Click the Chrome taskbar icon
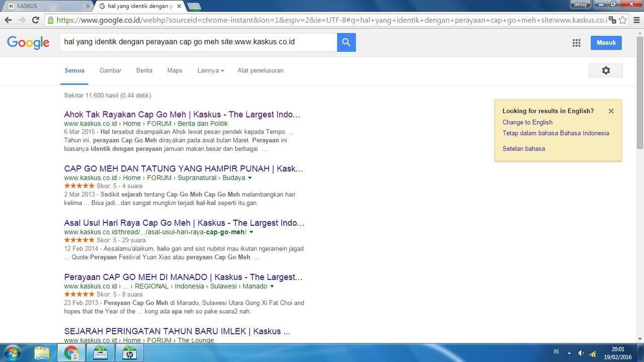This screenshot has width=644, height=362. [x=71, y=352]
